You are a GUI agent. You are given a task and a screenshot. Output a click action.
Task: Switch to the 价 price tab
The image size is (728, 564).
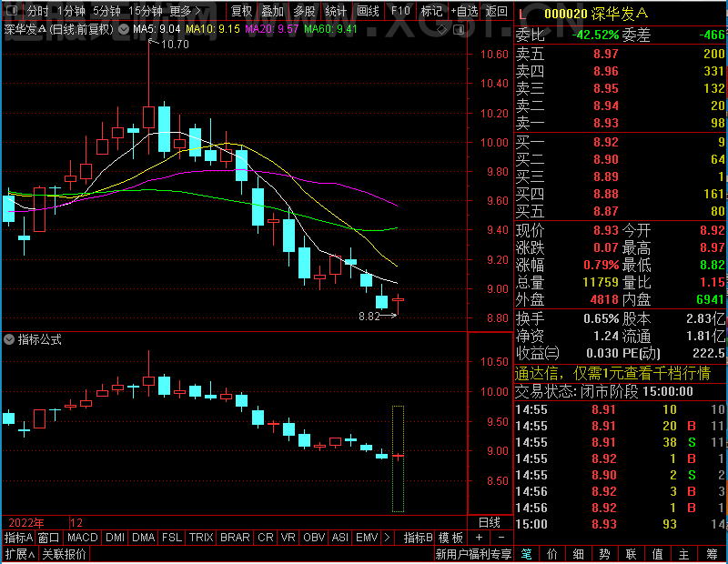click(x=552, y=554)
